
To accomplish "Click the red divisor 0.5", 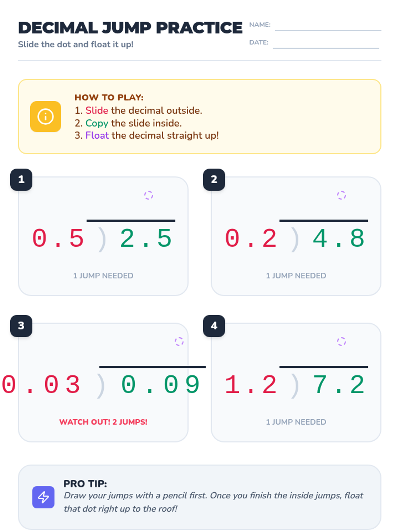I will click(x=58, y=239).
